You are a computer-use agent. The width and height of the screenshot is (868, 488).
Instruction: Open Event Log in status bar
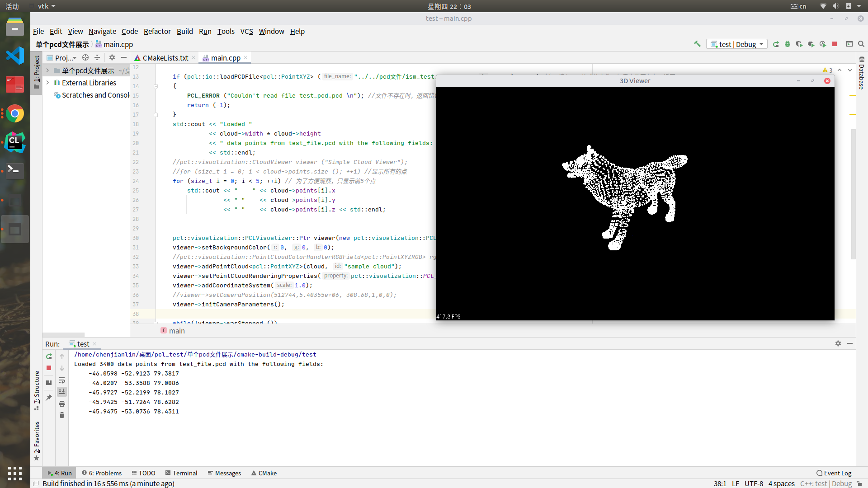tap(834, 473)
